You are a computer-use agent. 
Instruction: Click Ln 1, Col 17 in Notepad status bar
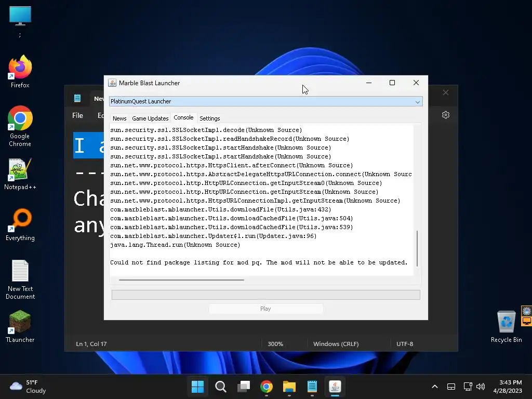click(x=91, y=344)
